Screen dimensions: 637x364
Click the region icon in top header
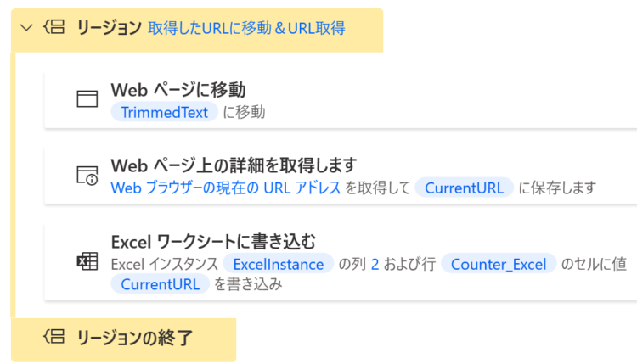pyautogui.click(x=54, y=28)
